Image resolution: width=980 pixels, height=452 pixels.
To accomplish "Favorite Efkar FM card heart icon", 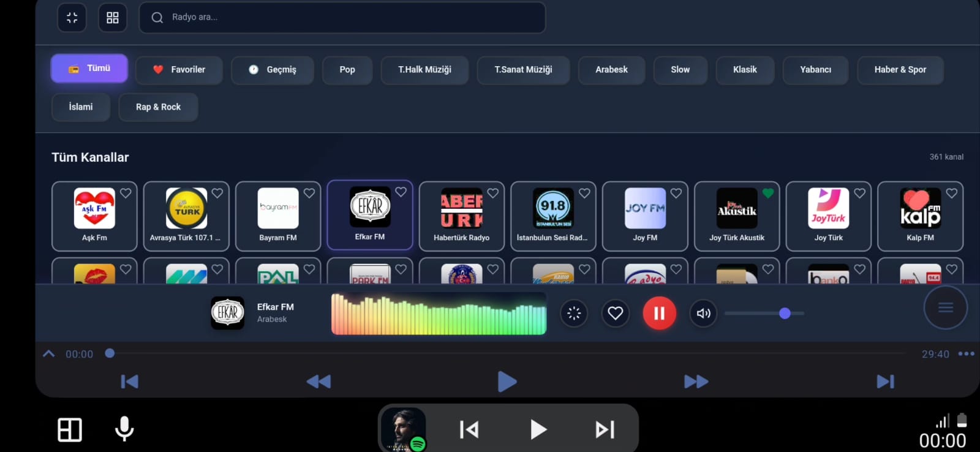I will (x=401, y=192).
